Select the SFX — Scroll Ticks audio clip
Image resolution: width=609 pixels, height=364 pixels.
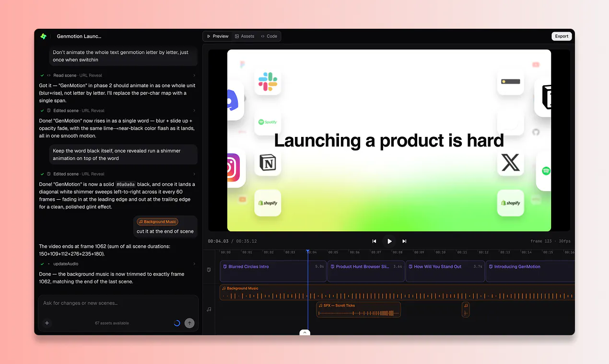click(x=359, y=309)
